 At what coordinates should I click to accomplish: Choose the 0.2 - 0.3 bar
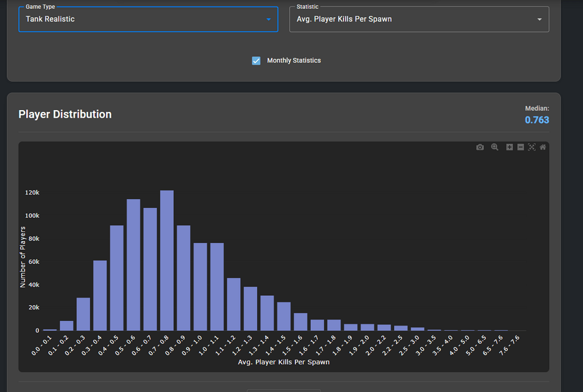pyautogui.click(x=83, y=314)
